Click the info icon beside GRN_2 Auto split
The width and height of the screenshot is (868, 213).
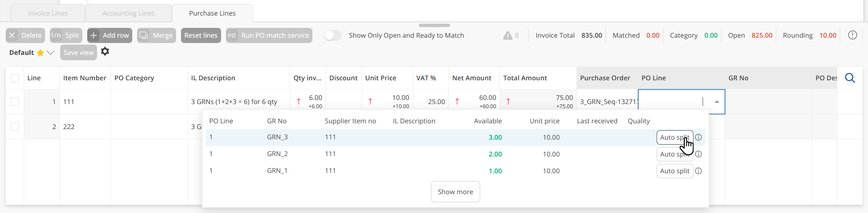tap(698, 154)
